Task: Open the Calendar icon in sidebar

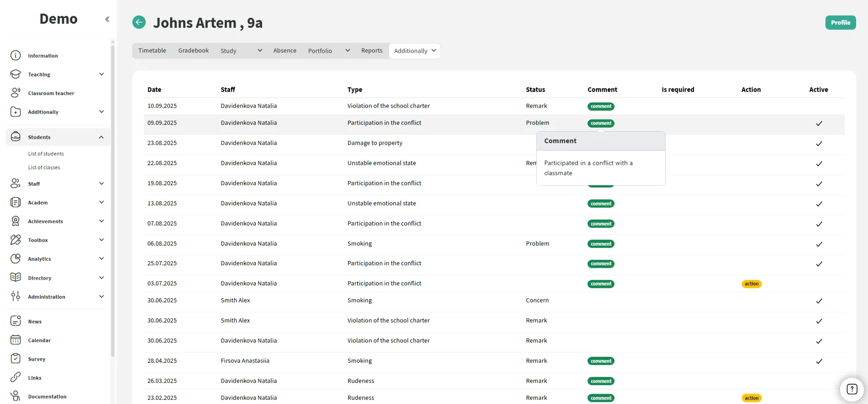Action: click(x=16, y=340)
